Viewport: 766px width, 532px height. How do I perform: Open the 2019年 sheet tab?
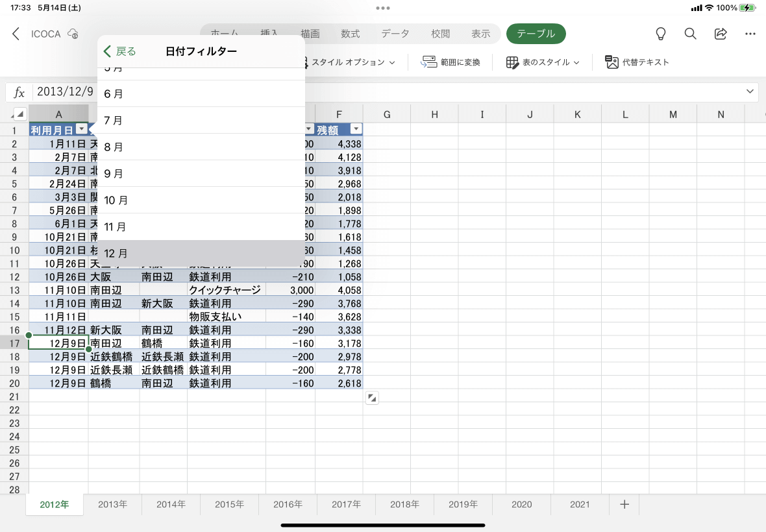pos(463,504)
